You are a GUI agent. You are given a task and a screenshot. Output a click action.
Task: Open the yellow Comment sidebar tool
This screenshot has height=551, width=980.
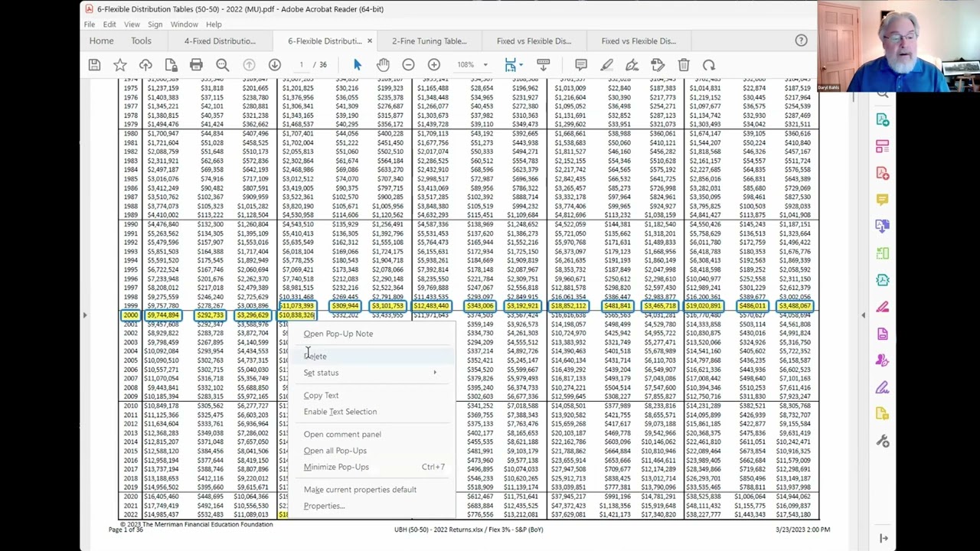883,200
